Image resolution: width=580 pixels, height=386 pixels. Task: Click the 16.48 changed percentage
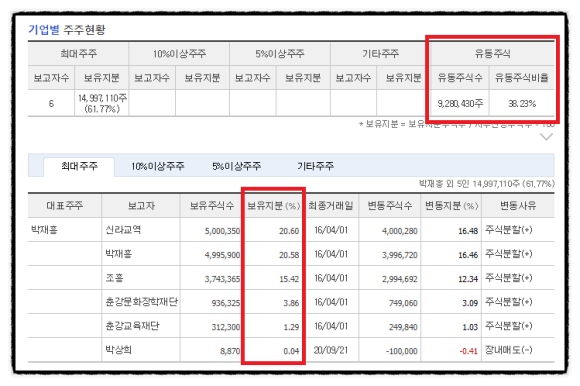click(468, 231)
